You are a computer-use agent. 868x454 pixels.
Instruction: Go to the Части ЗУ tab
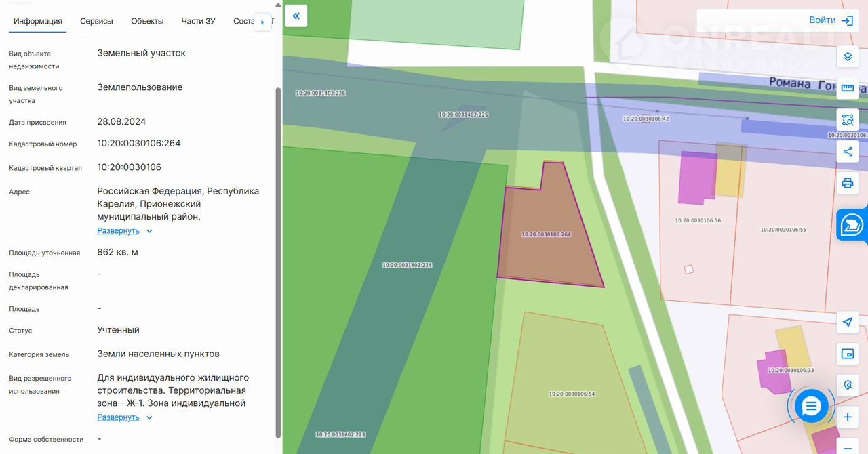point(198,21)
